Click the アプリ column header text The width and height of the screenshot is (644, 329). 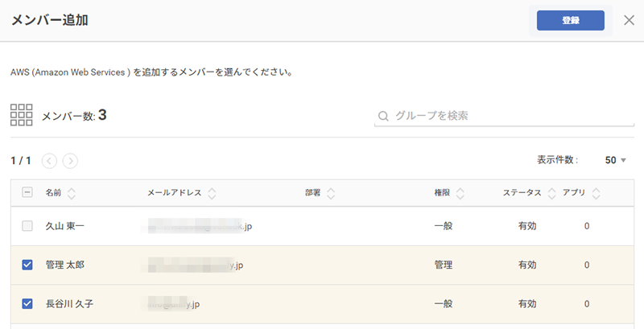coord(574,192)
